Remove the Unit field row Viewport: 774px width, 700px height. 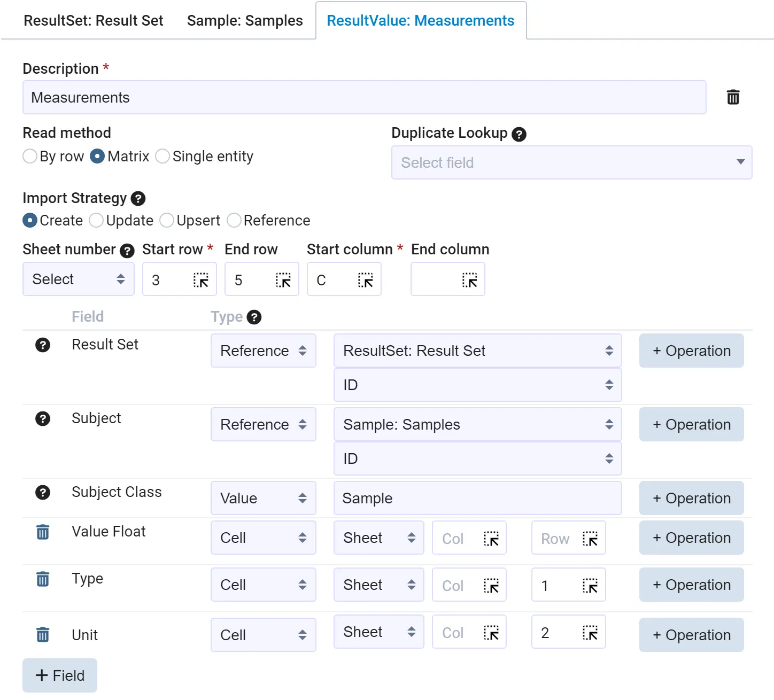43,635
